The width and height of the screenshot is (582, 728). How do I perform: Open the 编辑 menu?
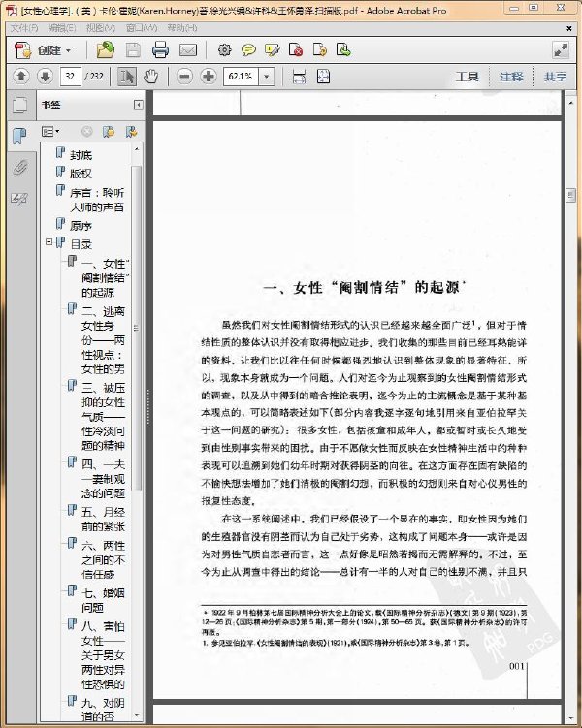coord(62,28)
